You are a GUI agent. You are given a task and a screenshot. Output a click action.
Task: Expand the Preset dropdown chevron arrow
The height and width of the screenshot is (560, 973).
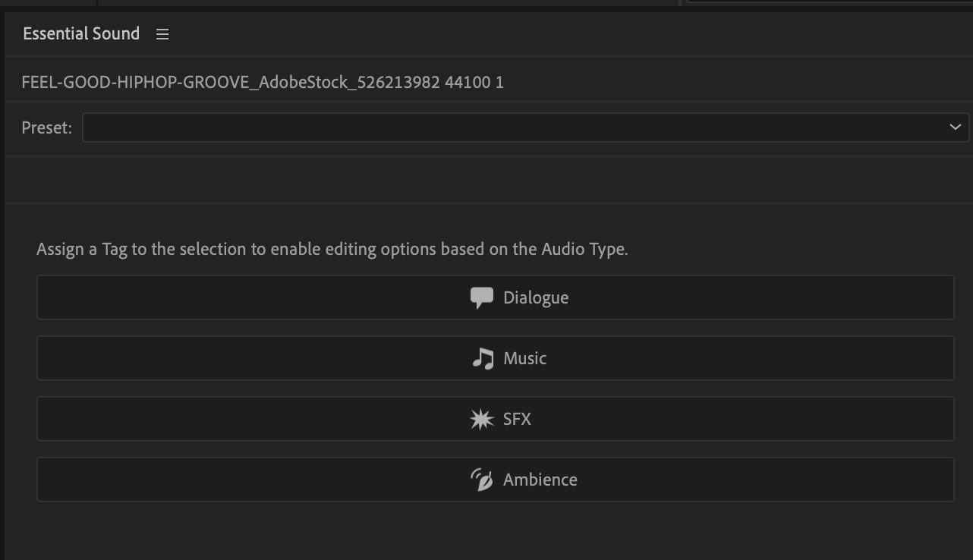click(955, 127)
